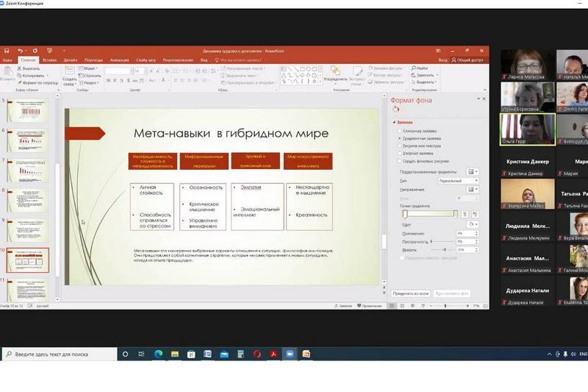Click the Undo arrow icon
Screen dimensions: 588x392
point(20,51)
